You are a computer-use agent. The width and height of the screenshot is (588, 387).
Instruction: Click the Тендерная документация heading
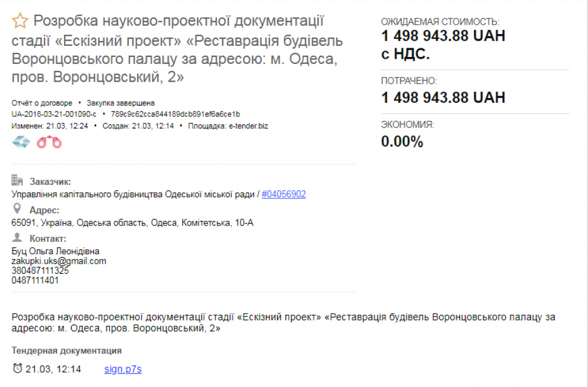(x=66, y=351)
